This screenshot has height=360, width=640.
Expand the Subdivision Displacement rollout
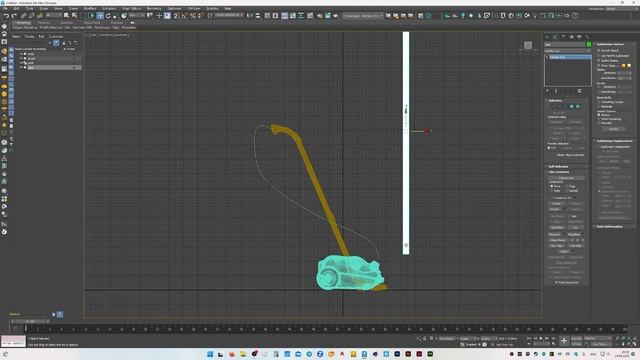(614, 141)
